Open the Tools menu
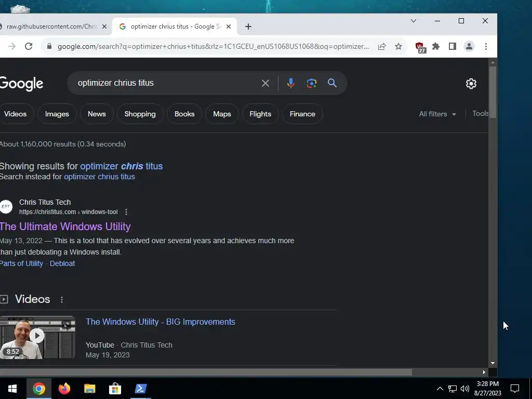 481,114
